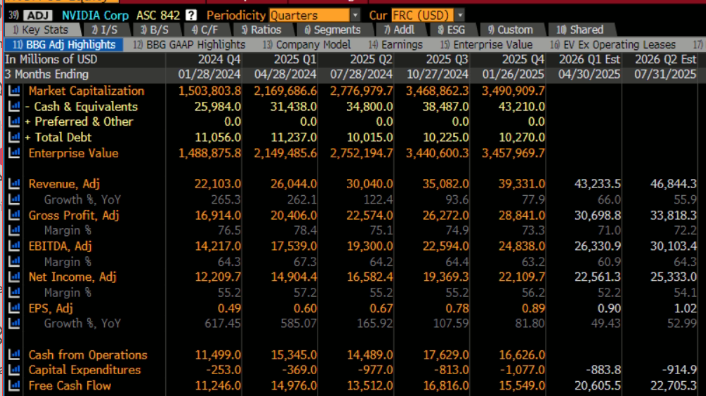Viewport: 706px width, 396px height.
Task: Select Earnings sub-tab
Action: click(396, 45)
